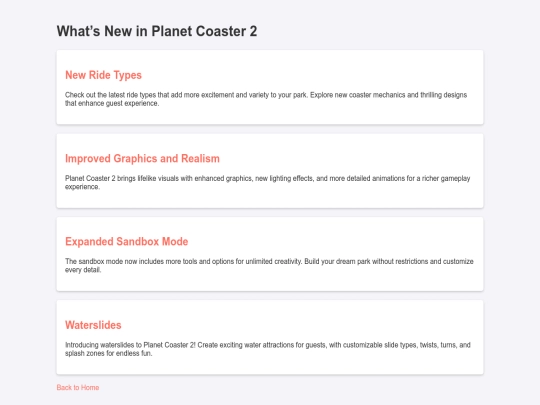Viewport: 540px width, 405px height.
Task: Click the waterslides description paragraph
Action: point(268,349)
